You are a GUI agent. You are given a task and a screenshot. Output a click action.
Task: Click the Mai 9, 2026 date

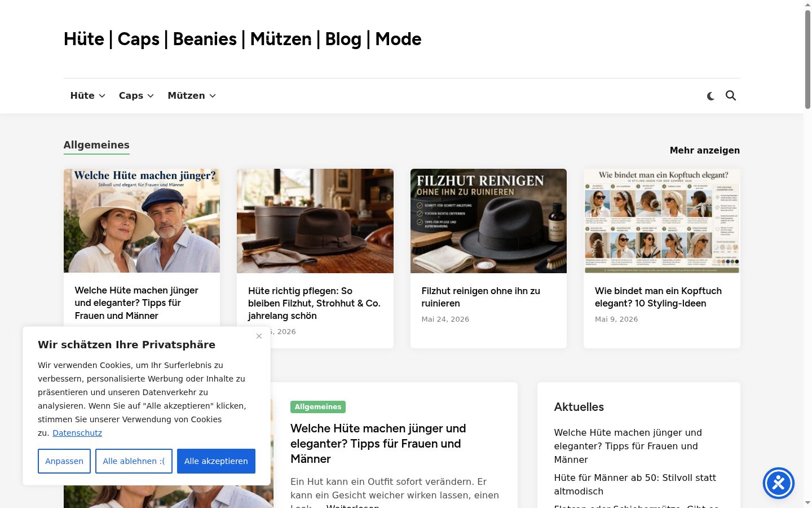coord(616,319)
